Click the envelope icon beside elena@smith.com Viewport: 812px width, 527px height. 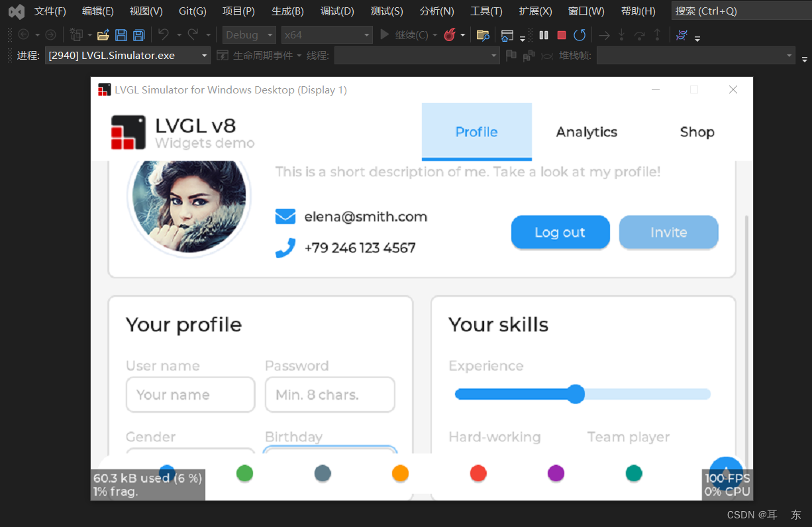(x=285, y=216)
